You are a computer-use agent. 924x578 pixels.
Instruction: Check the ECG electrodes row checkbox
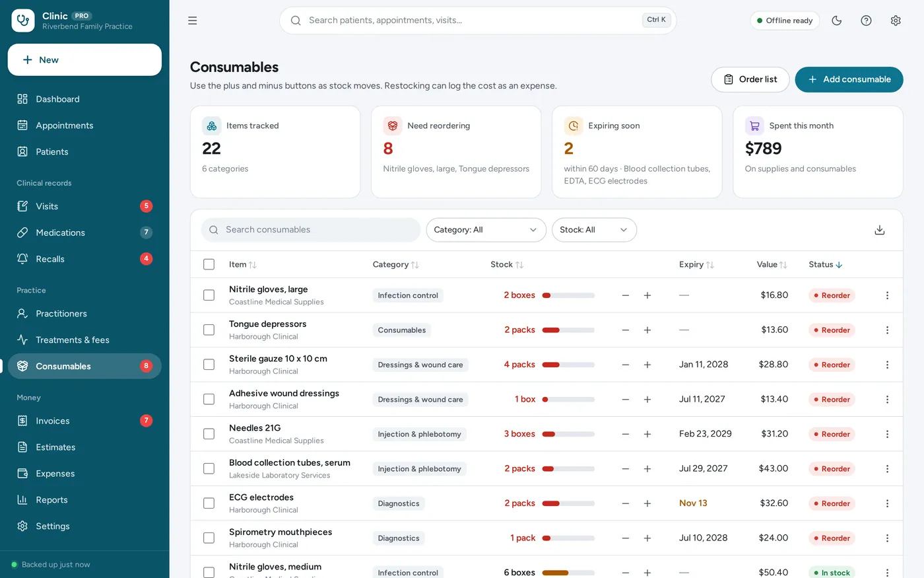(209, 503)
